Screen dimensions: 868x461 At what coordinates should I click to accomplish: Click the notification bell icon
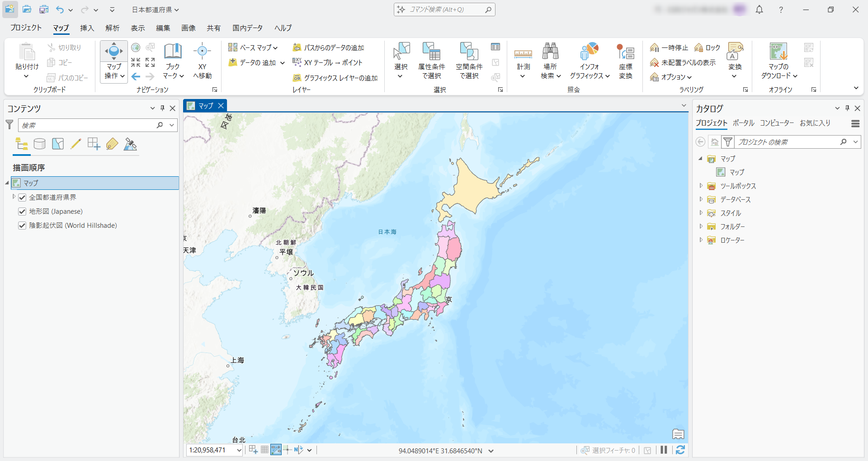coord(759,10)
